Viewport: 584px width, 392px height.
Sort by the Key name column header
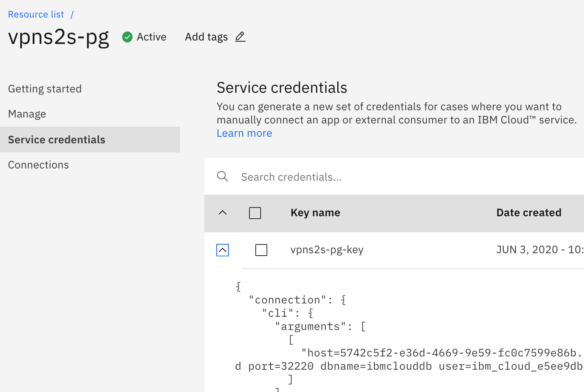tap(315, 212)
